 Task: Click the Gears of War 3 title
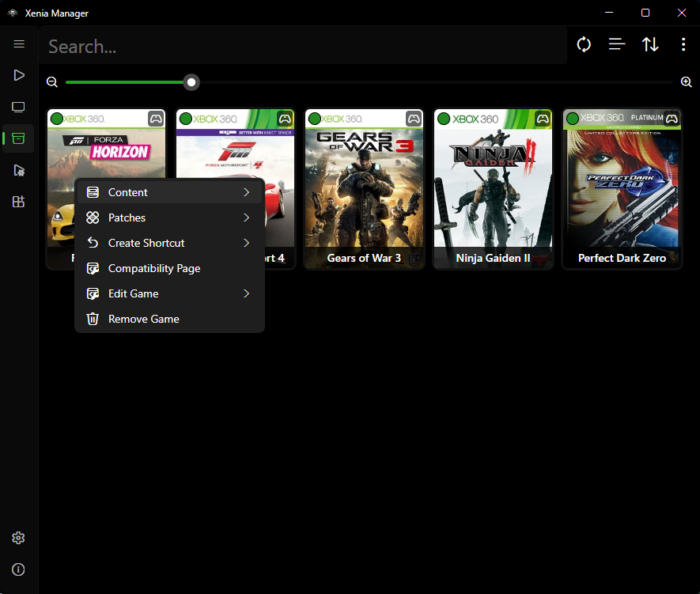[364, 258]
